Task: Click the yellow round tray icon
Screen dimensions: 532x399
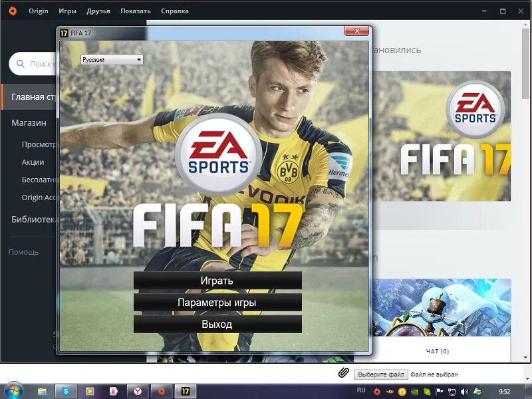Action: pyautogui.click(x=402, y=392)
